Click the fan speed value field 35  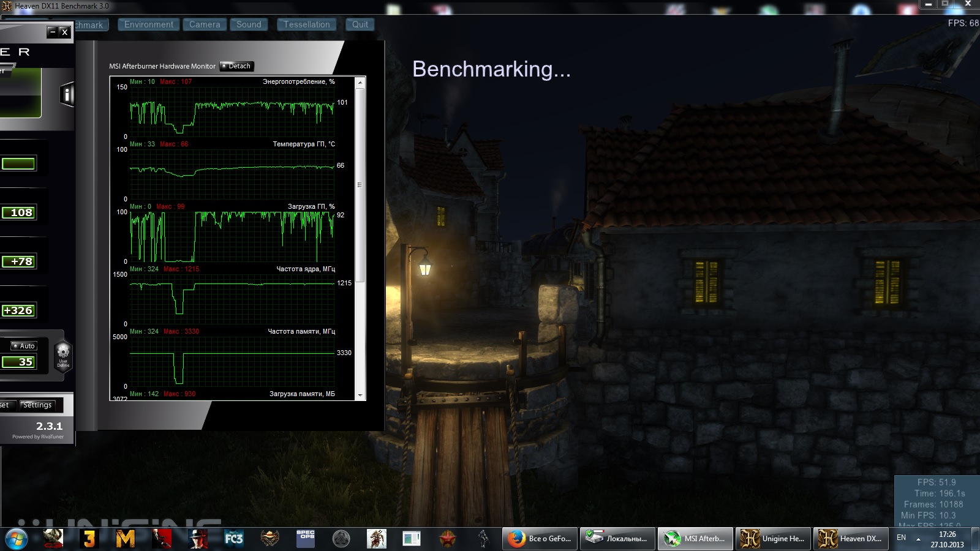coord(19,362)
